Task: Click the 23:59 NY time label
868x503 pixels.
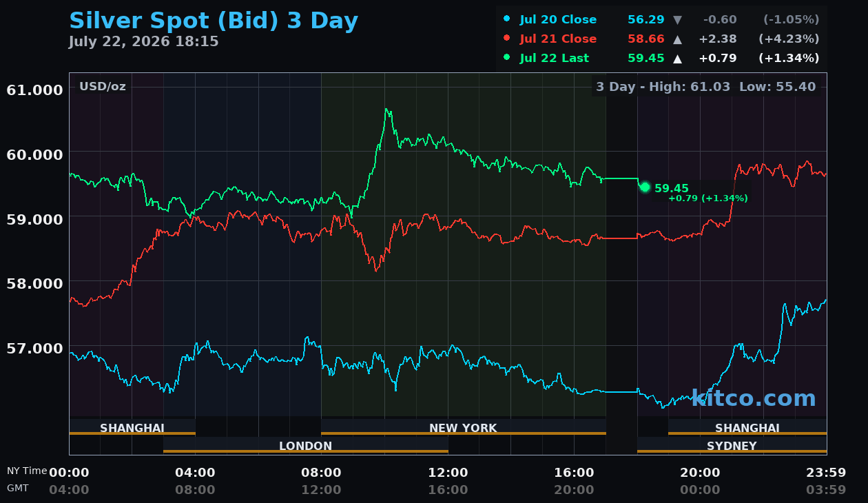Action: 826,473
